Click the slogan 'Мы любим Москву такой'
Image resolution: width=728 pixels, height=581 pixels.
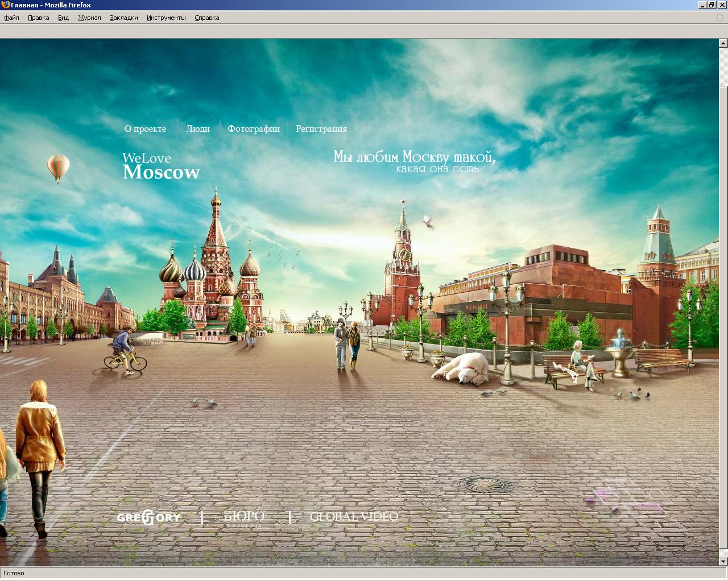(x=415, y=157)
